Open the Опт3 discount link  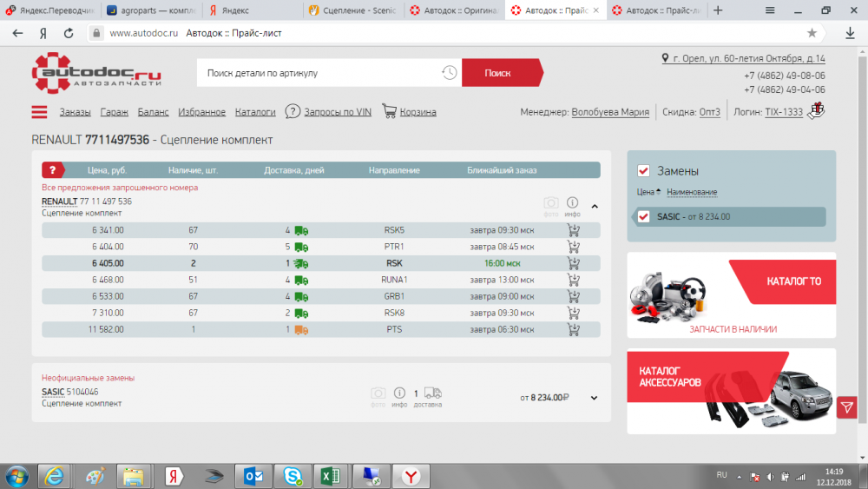click(710, 112)
